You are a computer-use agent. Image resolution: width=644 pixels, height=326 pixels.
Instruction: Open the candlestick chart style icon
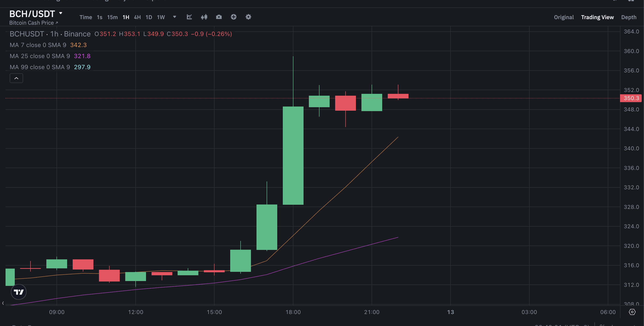[x=204, y=17]
